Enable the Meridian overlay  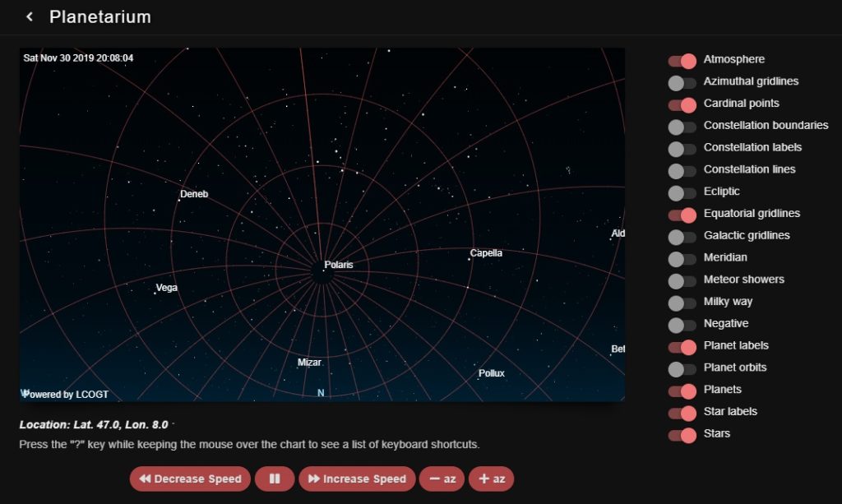(681, 257)
